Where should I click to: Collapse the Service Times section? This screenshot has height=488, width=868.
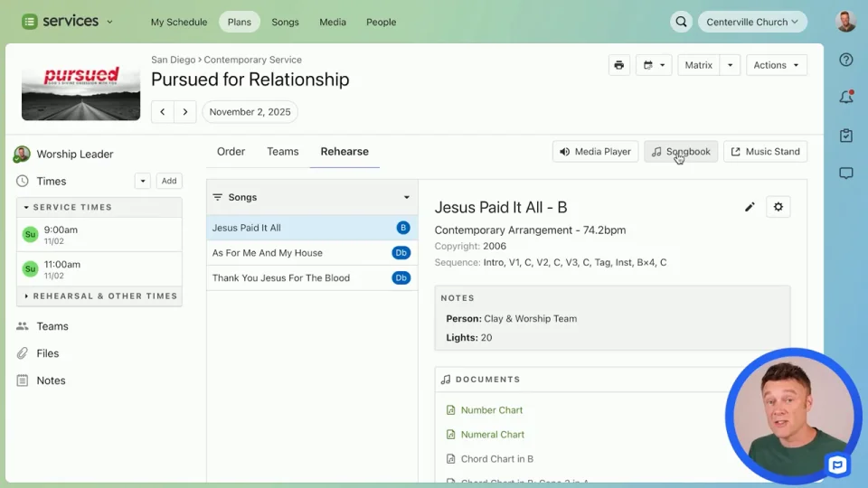tap(27, 207)
